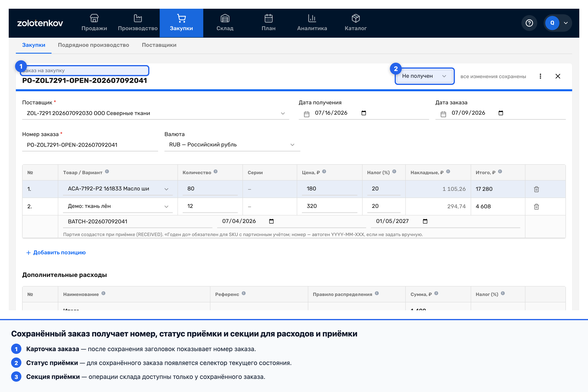Delete the Демо: ткань лён line
Screen dimensions: 588x392
tap(536, 207)
